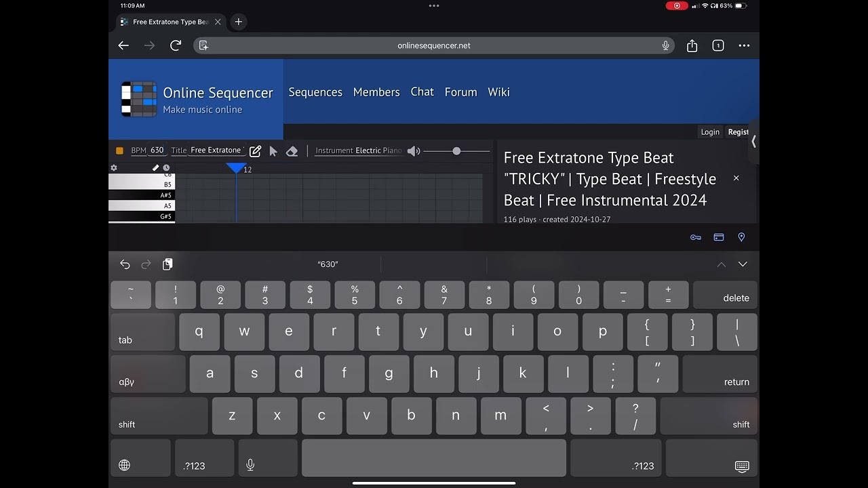Open multitasking three-dots at top

pyautogui.click(x=434, y=5)
